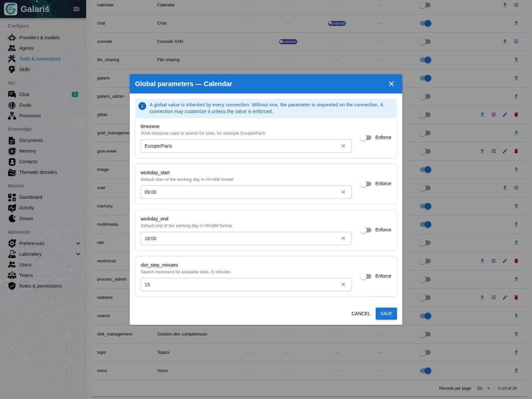Screen dimensions: 532x399
Task: Save the global parameters
Action: (386, 314)
